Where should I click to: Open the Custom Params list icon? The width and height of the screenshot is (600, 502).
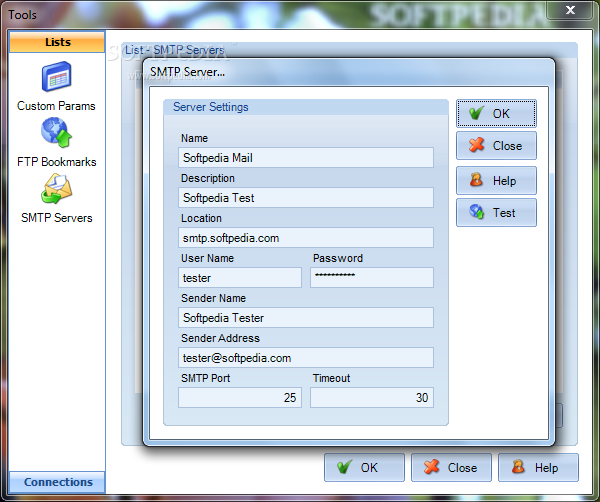click(x=57, y=77)
